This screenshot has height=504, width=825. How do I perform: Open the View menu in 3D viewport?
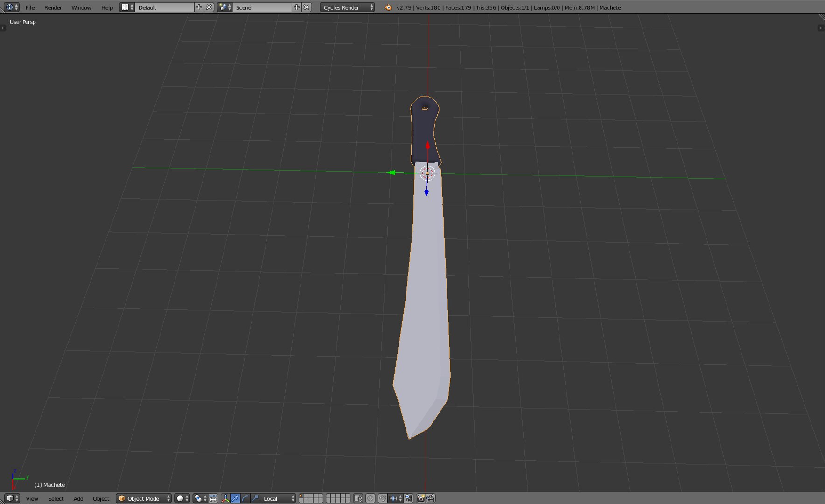coord(32,498)
